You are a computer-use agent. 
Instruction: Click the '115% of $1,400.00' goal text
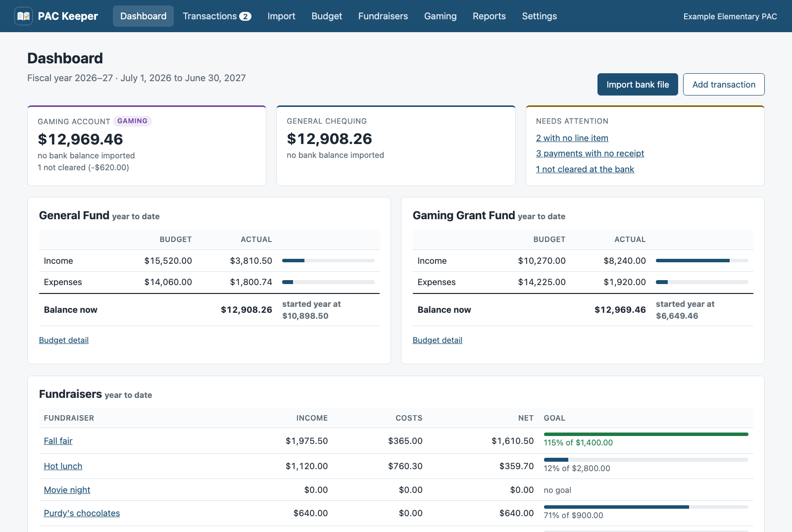click(578, 442)
